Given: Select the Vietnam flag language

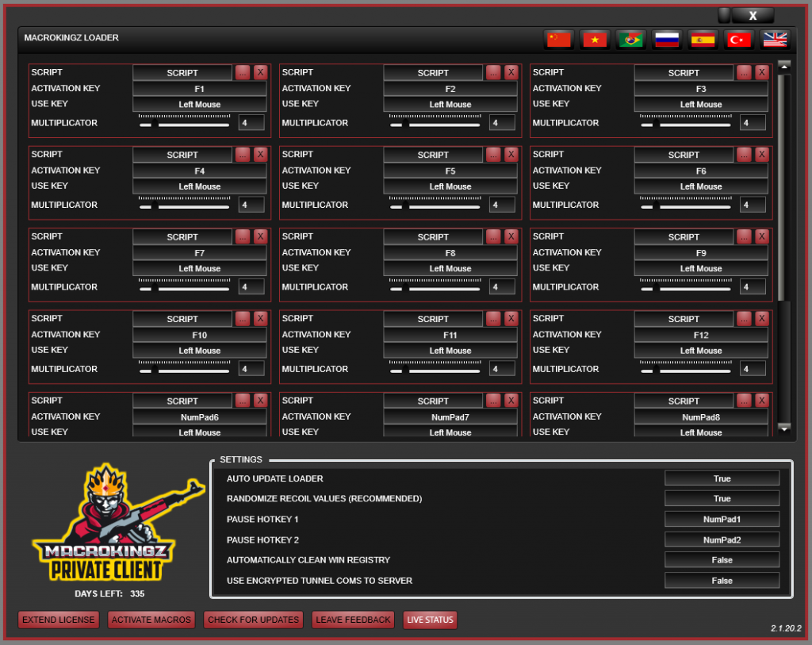Looking at the screenshot, I should tap(595, 40).
